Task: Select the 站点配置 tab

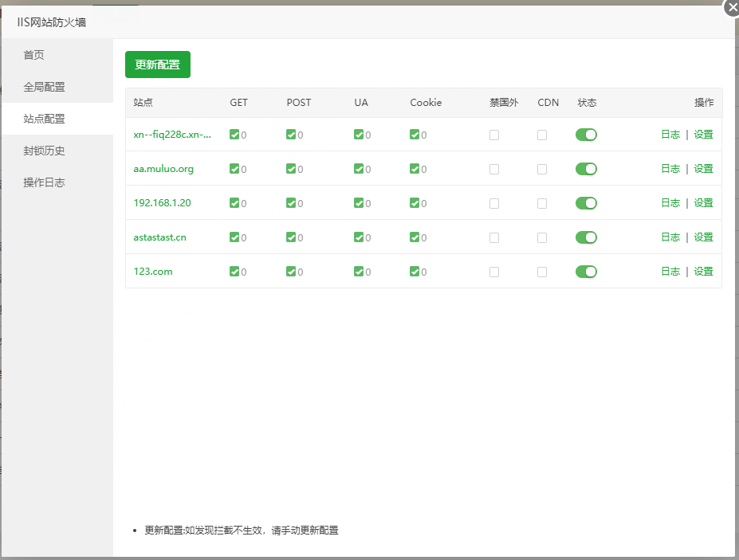Action: (57, 119)
